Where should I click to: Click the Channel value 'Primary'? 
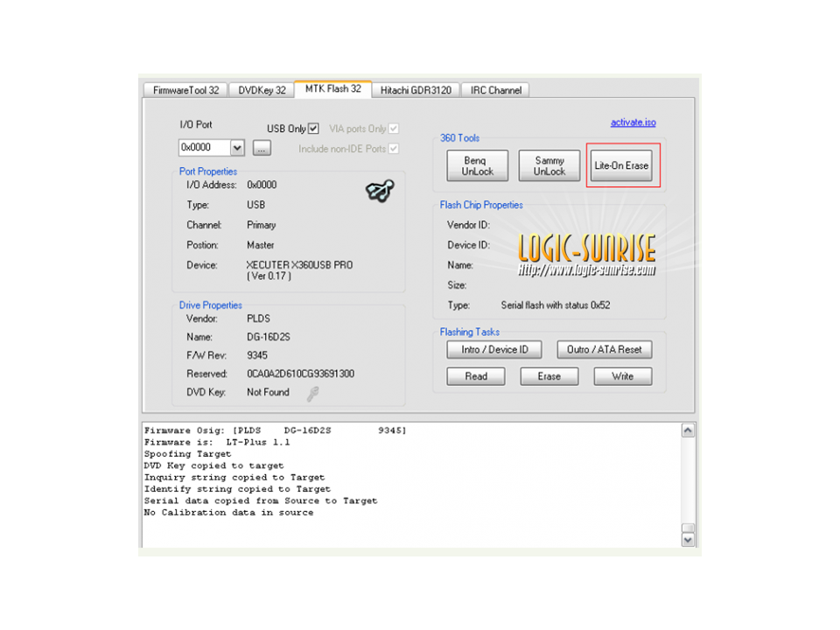pos(262,225)
